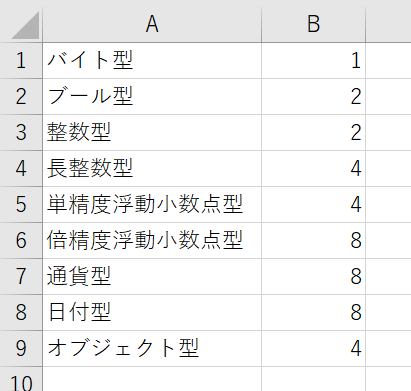Viewport: 411px width, 391px height.
Task: Select the 長整数型 cell
Action: click(x=152, y=168)
